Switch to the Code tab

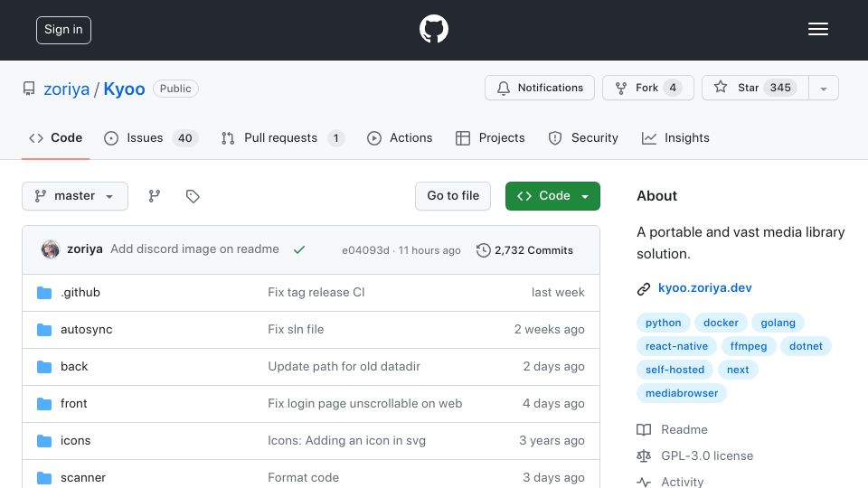tap(55, 137)
